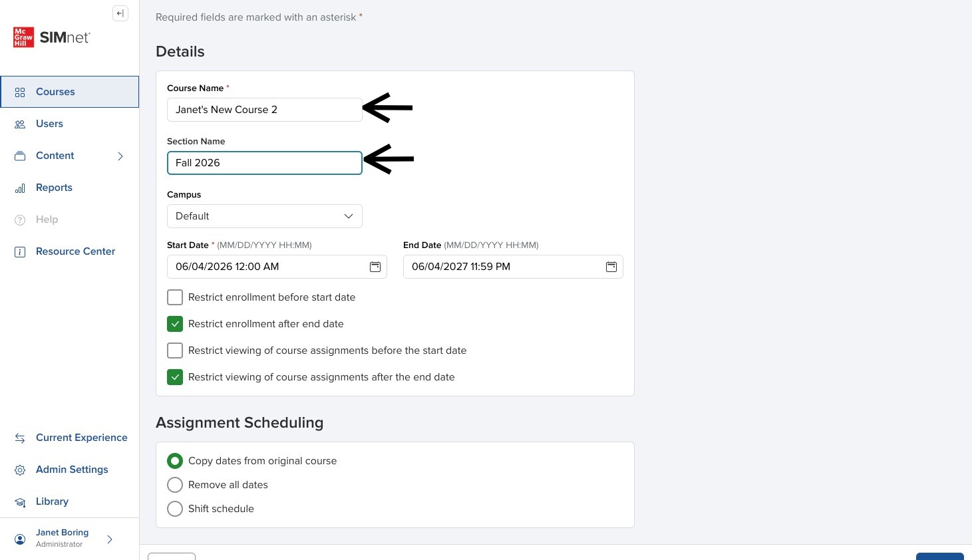Image resolution: width=972 pixels, height=560 pixels.
Task: Open the Campus dropdown
Action: (x=265, y=216)
